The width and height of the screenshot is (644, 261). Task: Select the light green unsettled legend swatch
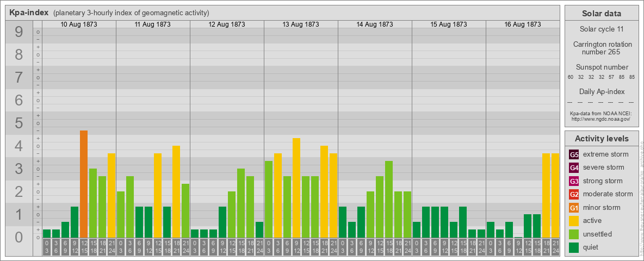(574, 234)
